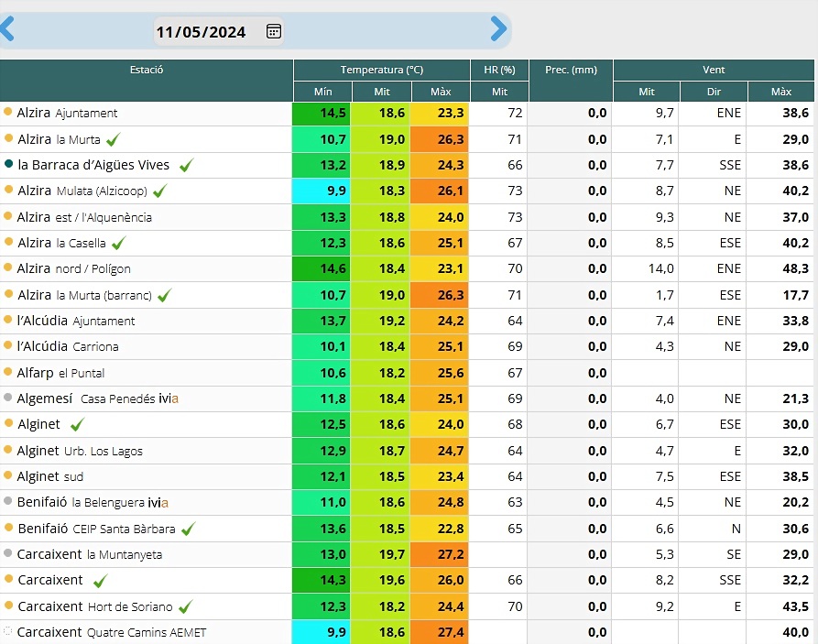Click the orange dot before Alzira nord / Polígon
818x644 pixels.
point(8,267)
